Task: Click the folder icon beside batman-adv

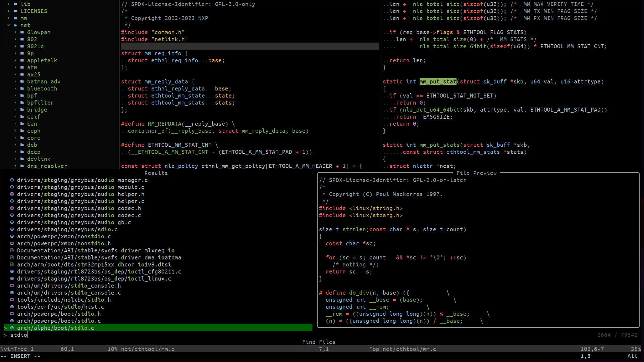Action: (x=22, y=81)
